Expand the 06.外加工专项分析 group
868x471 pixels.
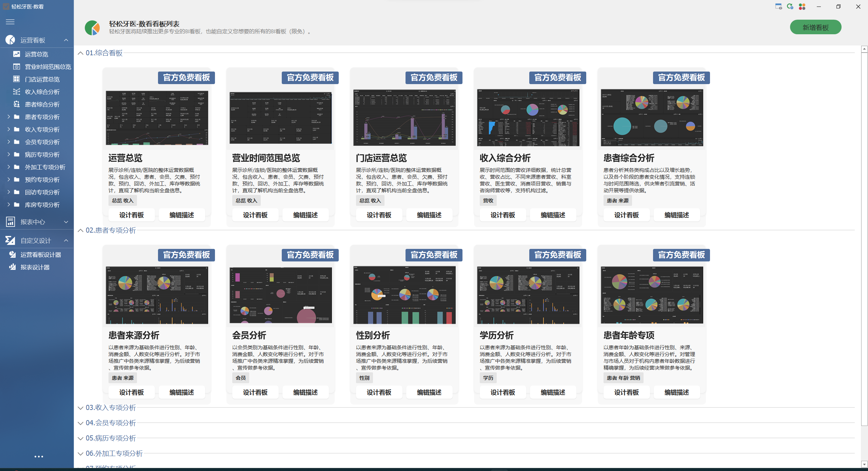click(x=80, y=453)
